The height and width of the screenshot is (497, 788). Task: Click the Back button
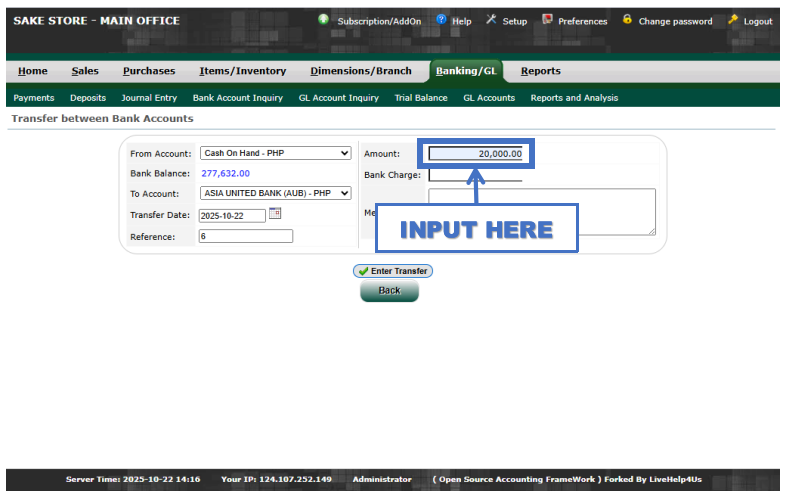pos(389,291)
